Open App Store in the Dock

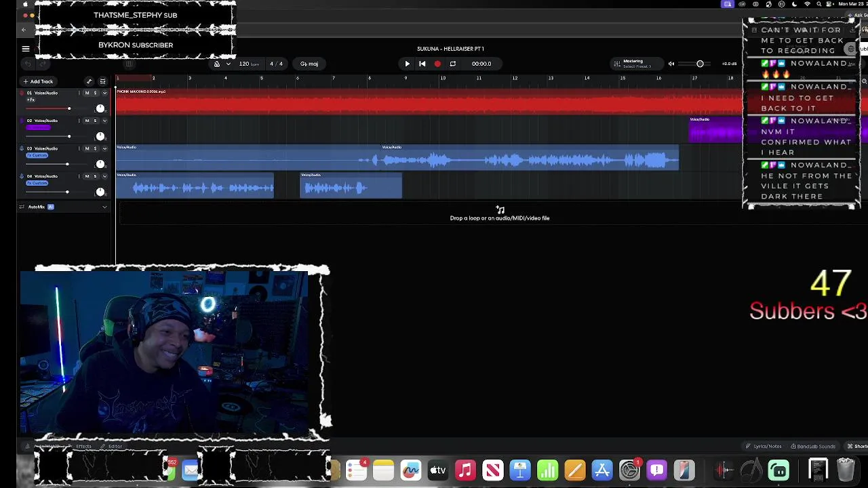pos(602,470)
